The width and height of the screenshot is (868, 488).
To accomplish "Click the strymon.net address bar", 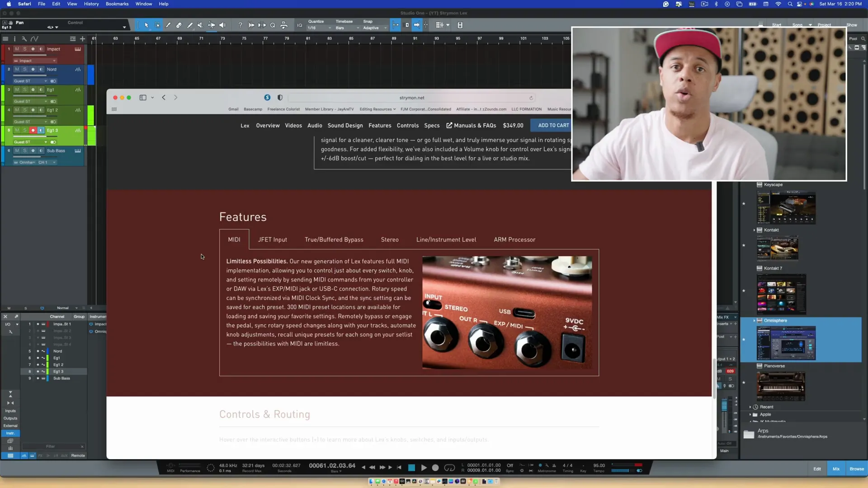I will (x=412, y=98).
